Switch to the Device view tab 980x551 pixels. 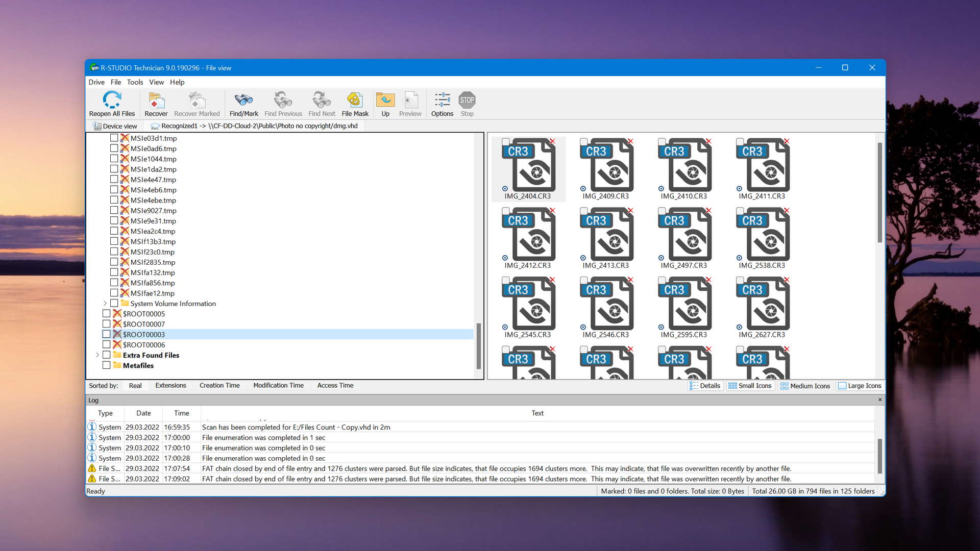[115, 126]
